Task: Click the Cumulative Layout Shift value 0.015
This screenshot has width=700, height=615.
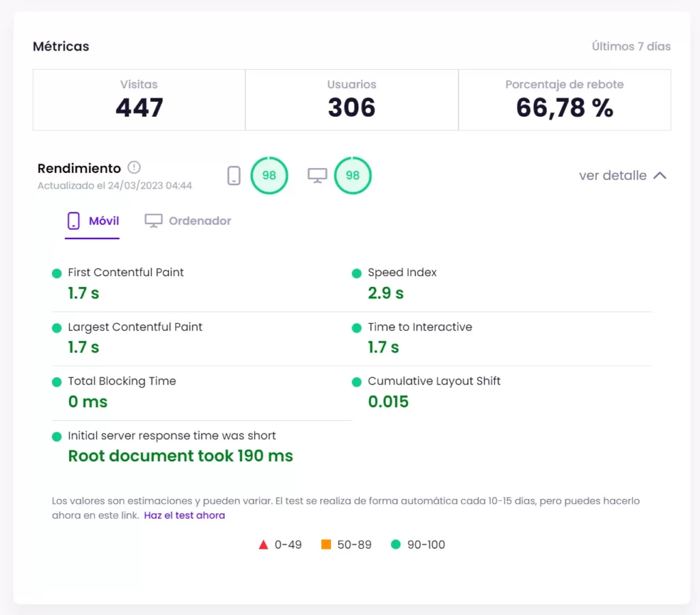Action: (x=388, y=402)
